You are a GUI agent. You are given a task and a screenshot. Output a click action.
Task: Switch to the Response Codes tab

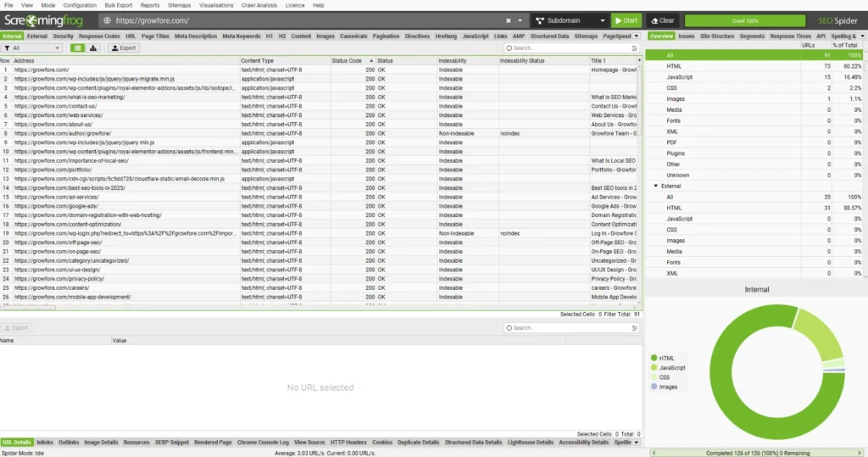99,36
